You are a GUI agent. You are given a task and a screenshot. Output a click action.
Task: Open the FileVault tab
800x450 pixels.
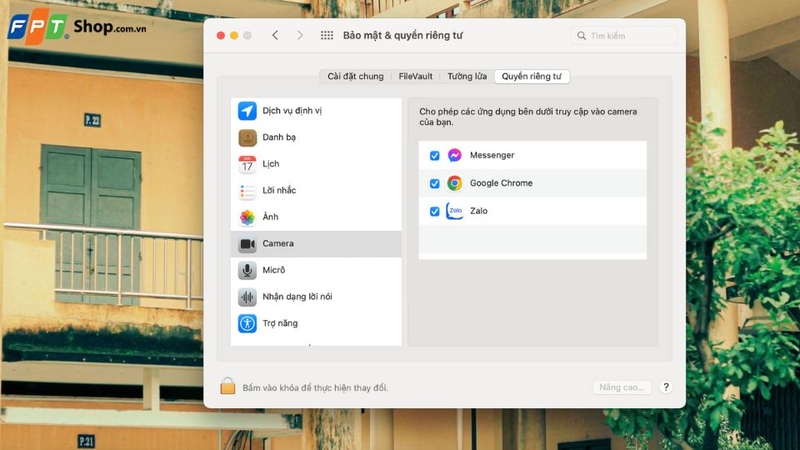[x=415, y=76]
